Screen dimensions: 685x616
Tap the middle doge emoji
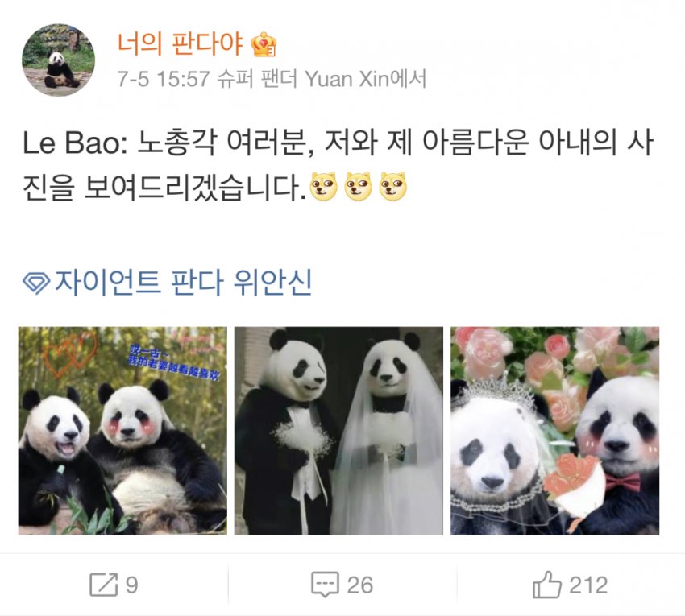coord(358,187)
